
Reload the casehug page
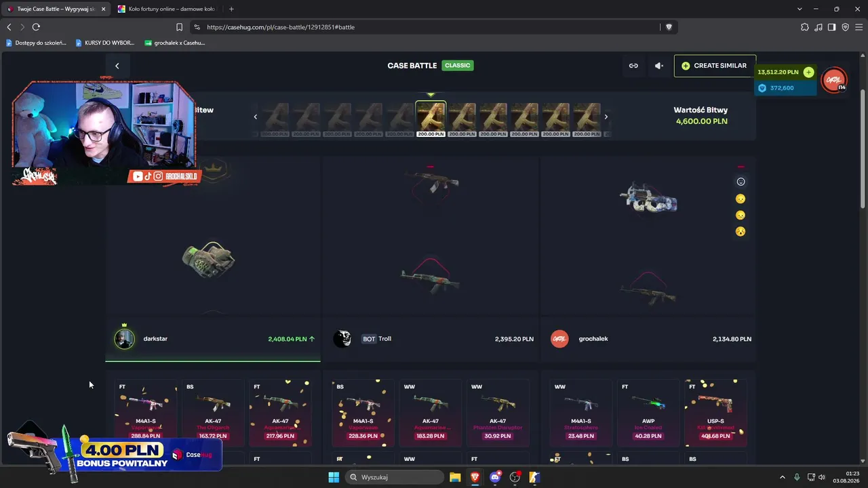tap(36, 27)
